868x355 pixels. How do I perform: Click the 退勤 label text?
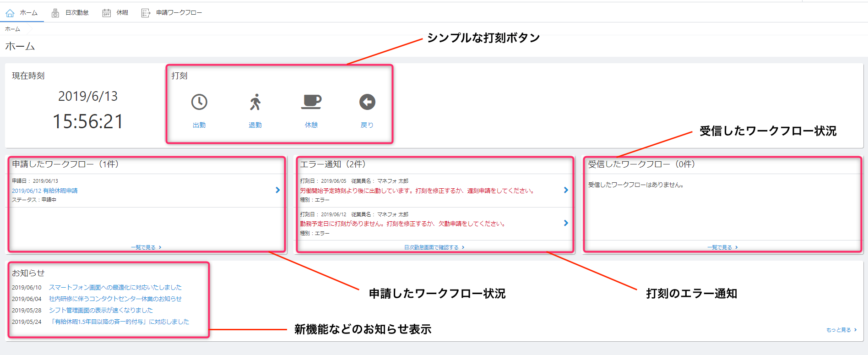255,125
